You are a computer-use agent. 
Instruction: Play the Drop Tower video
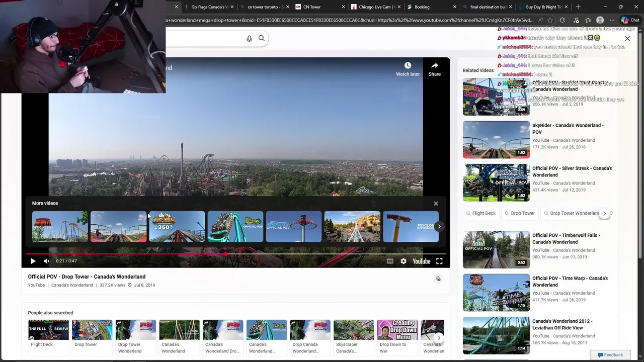pos(33,261)
